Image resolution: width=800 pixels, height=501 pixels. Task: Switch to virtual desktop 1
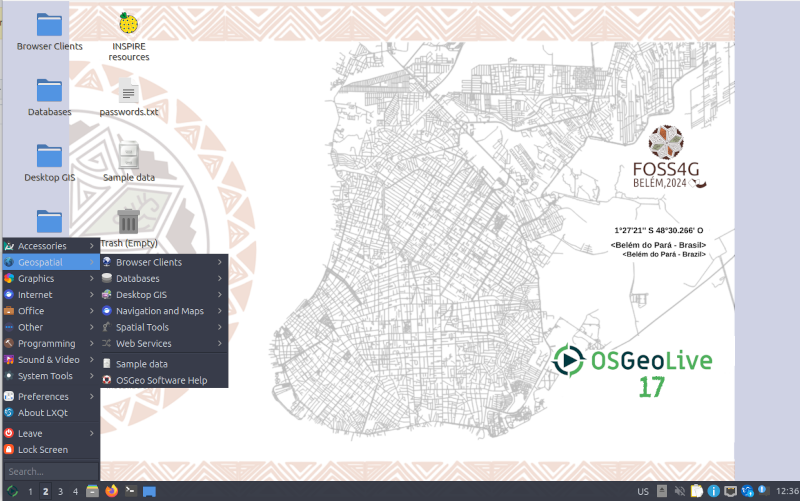pos(30,491)
